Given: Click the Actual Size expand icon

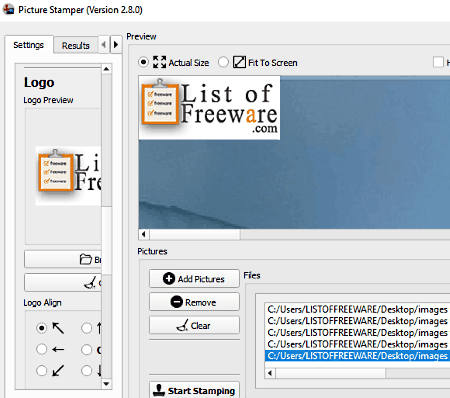Looking at the screenshot, I should 159,62.
